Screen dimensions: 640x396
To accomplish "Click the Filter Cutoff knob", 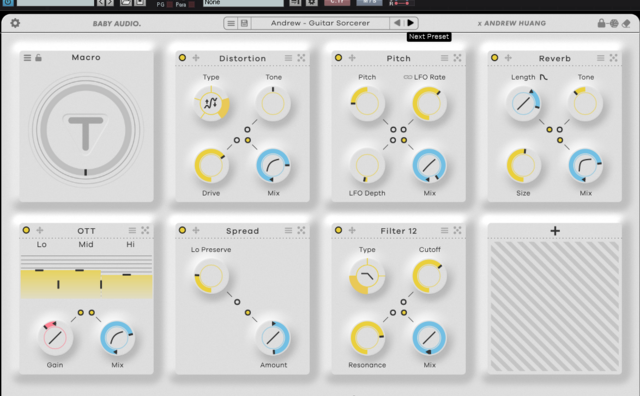I will click(x=429, y=276).
